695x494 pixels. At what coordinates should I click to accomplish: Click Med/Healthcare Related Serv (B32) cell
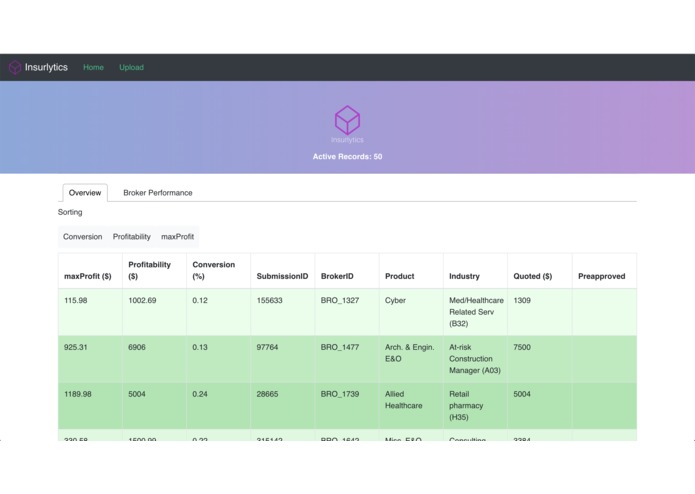click(476, 312)
